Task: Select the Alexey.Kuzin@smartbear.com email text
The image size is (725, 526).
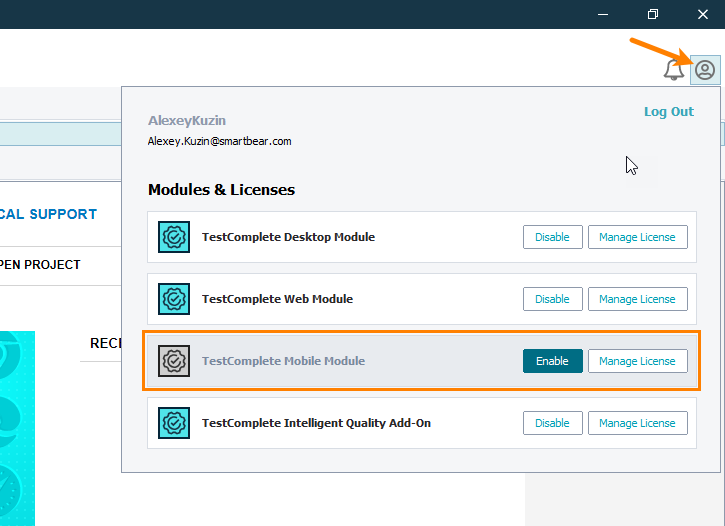Action: click(x=219, y=141)
